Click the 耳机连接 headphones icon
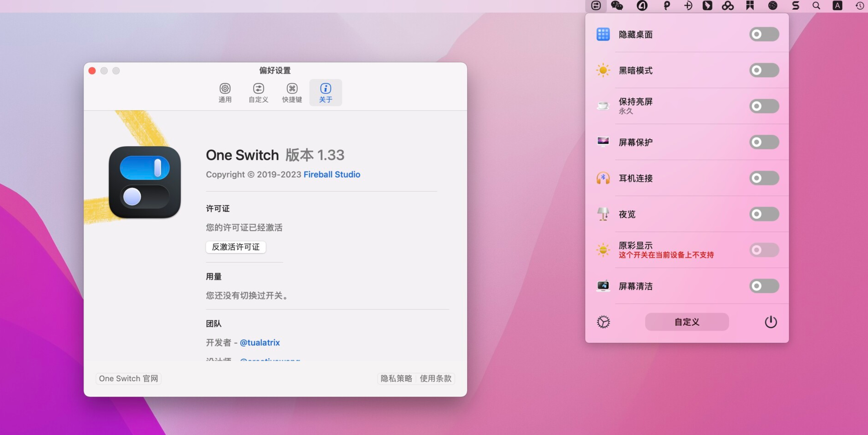The height and width of the screenshot is (435, 868). click(603, 178)
